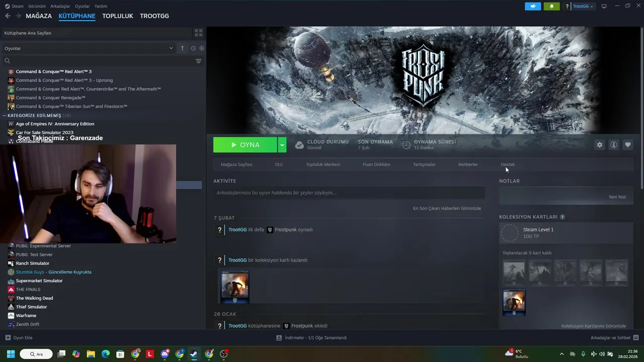The width and height of the screenshot is (644, 362).
Task: Open the DLC link
Action: (279, 164)
